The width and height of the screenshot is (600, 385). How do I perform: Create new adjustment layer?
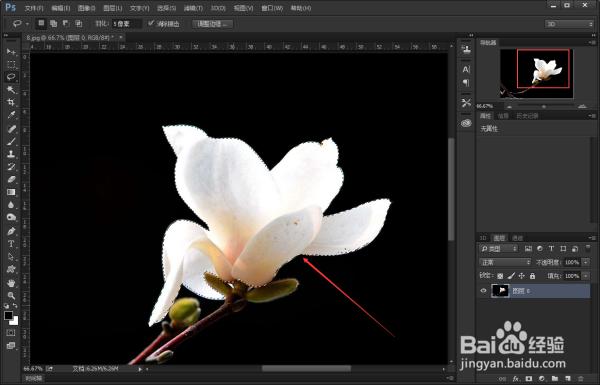click(541, 378)
